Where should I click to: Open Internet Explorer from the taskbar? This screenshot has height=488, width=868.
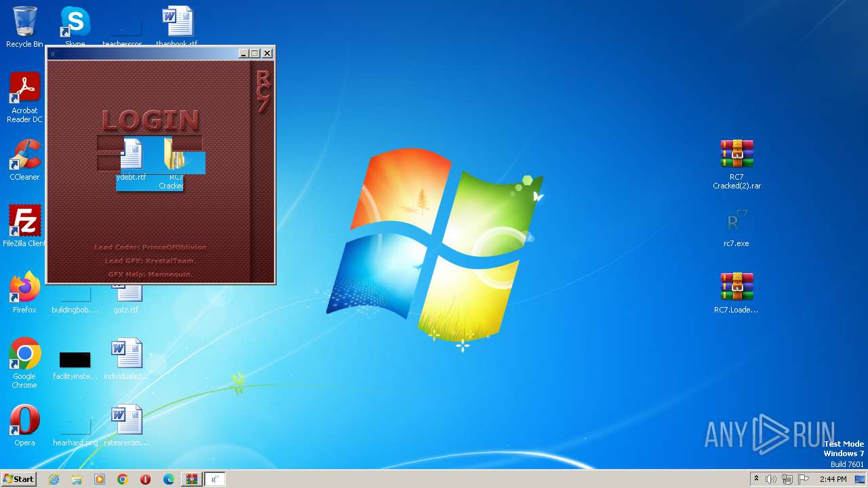click(x=54, y=479)
